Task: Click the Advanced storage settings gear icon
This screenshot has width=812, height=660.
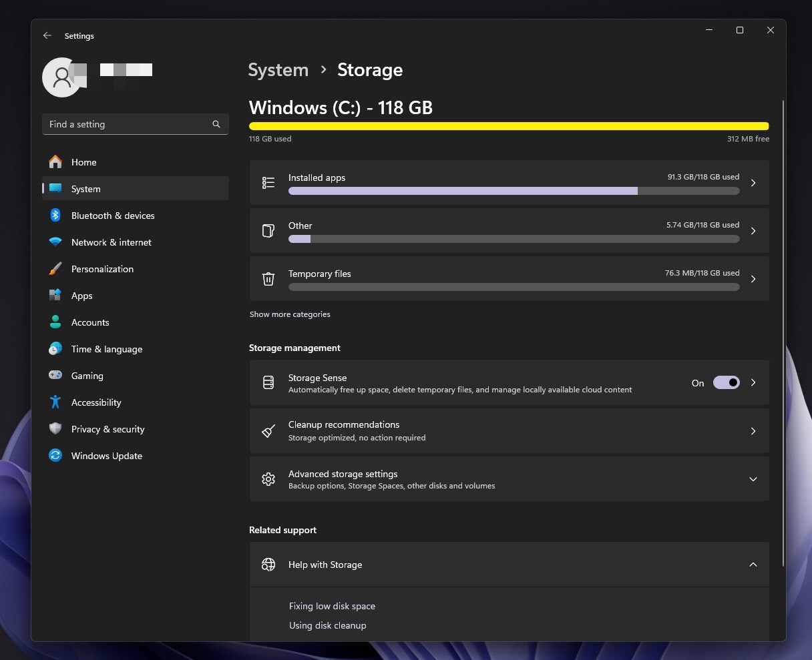Action: point(268,479)
